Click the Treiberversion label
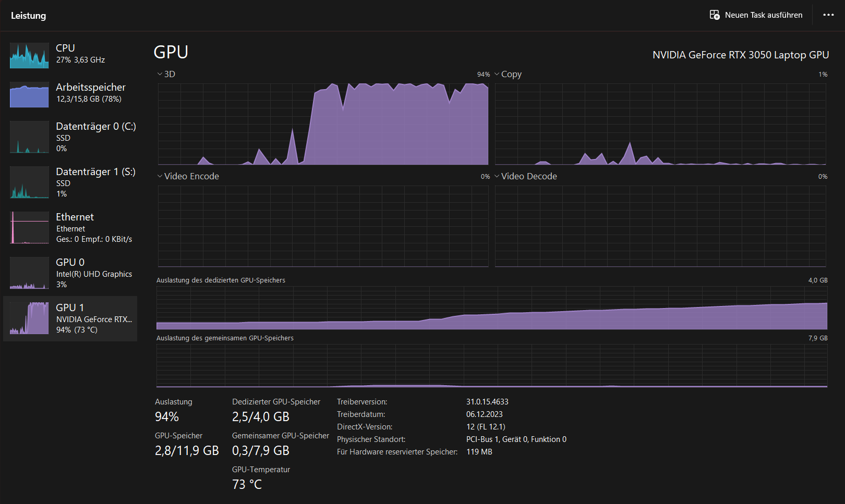Image resolution: width=845 pixels, height=504 pixels. tap(362, 402)
